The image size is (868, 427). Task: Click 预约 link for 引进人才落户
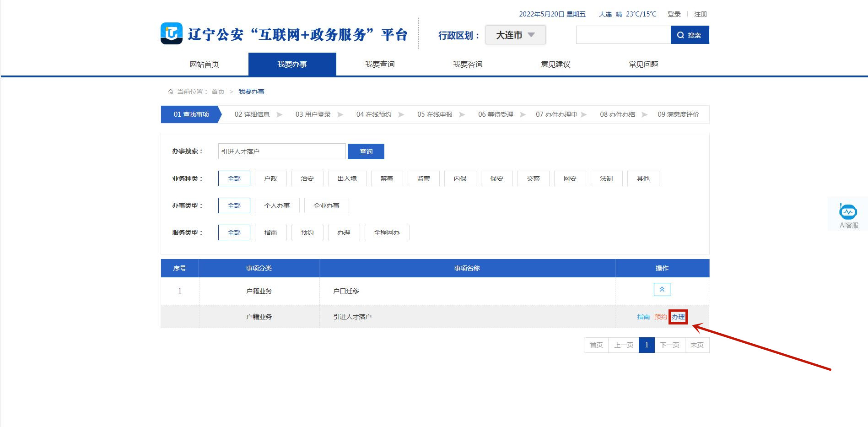tap(660, 317)
